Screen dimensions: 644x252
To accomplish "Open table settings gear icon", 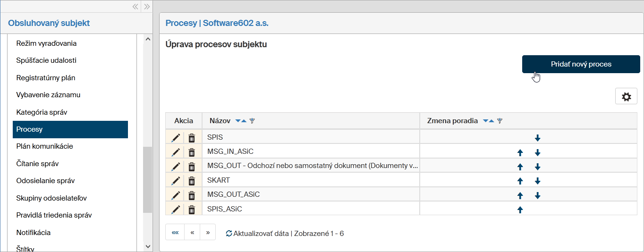I will (626, 97).
